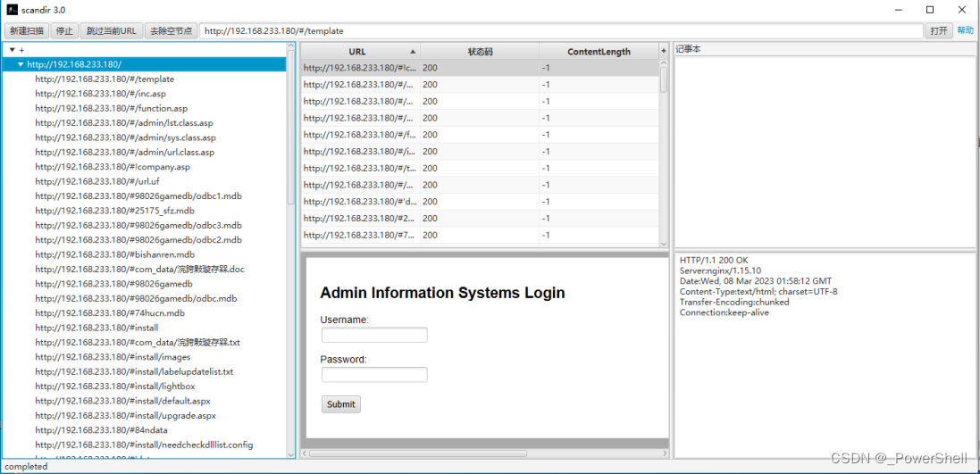
Task: Select tree item /#/admin/sys.class.asp
Action: tap(125, 137)
